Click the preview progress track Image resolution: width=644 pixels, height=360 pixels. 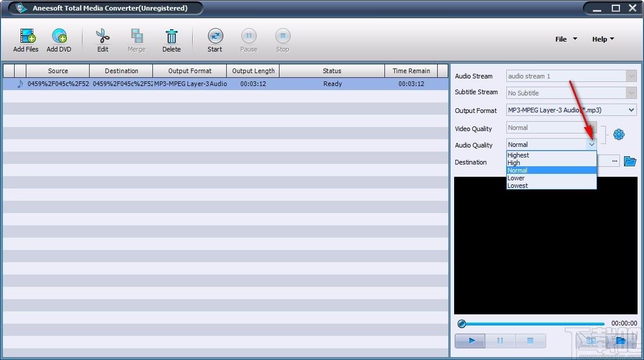(x=535, y=324)
